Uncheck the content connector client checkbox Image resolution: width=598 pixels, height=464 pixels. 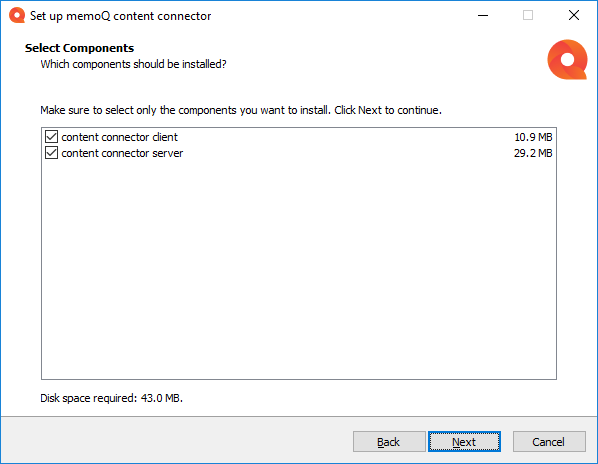click(51, 136)
